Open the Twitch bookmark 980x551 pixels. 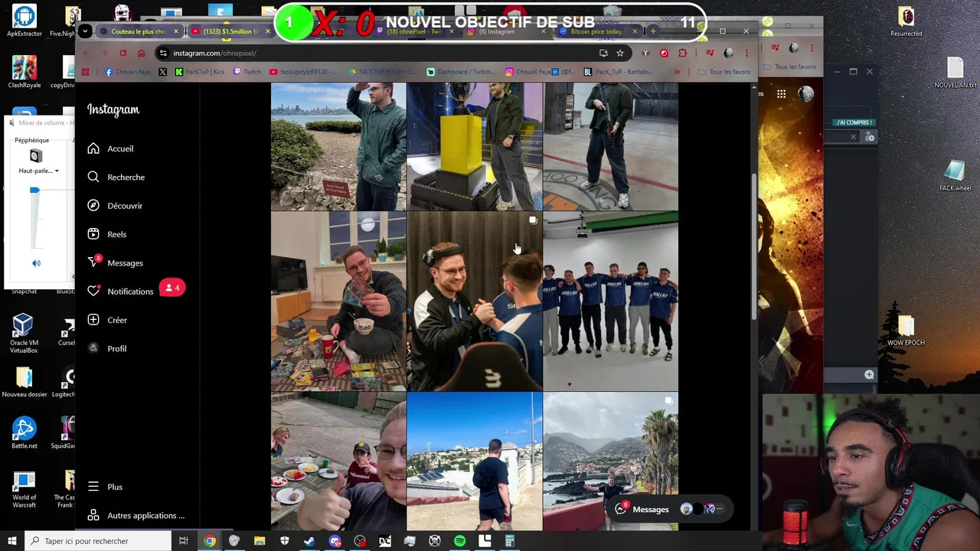coord(247,72)
